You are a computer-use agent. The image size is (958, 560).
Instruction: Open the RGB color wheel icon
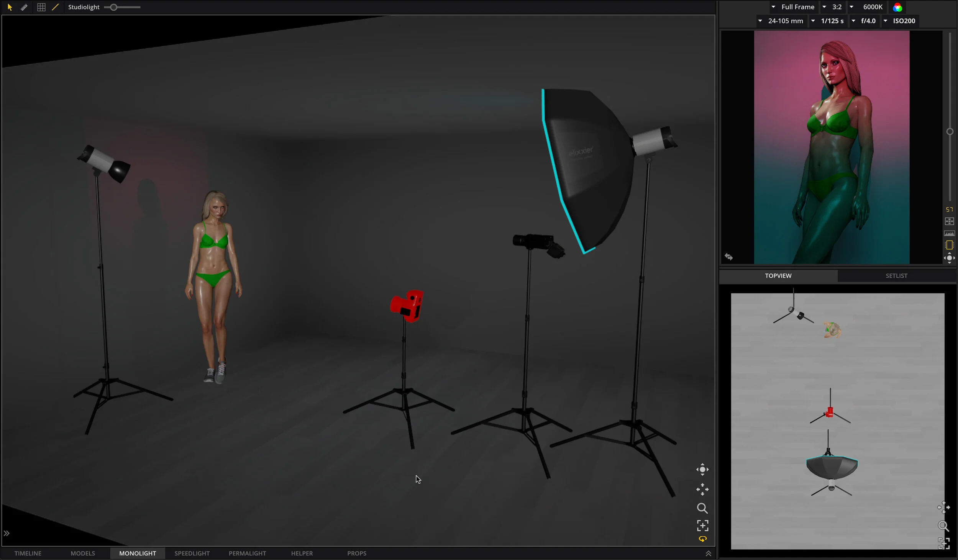[897, 7]
